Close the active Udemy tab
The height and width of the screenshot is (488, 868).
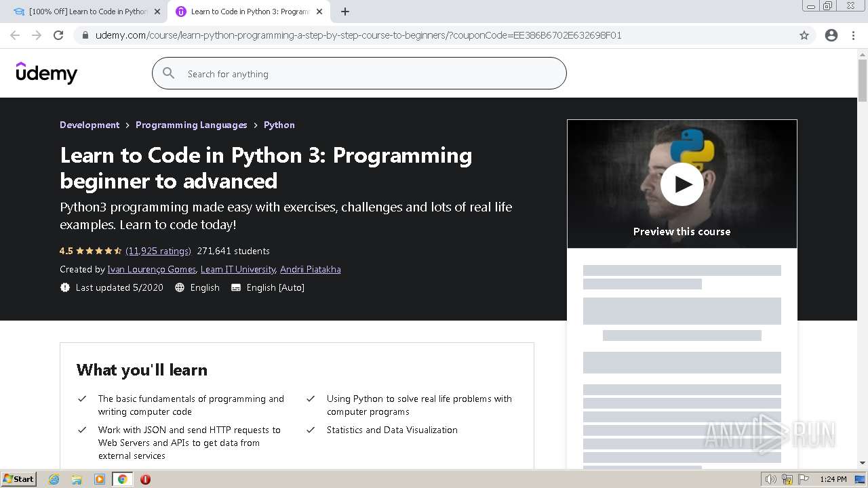click(319, 12)
